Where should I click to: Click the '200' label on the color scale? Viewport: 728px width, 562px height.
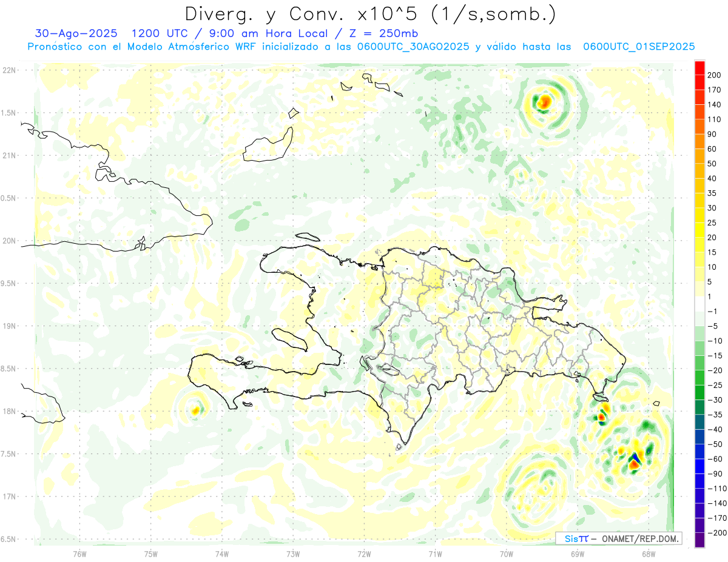(x=714, y=75)
